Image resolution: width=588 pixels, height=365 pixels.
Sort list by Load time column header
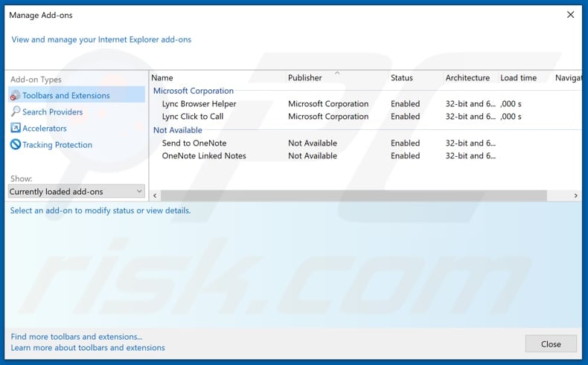point(518,78)
